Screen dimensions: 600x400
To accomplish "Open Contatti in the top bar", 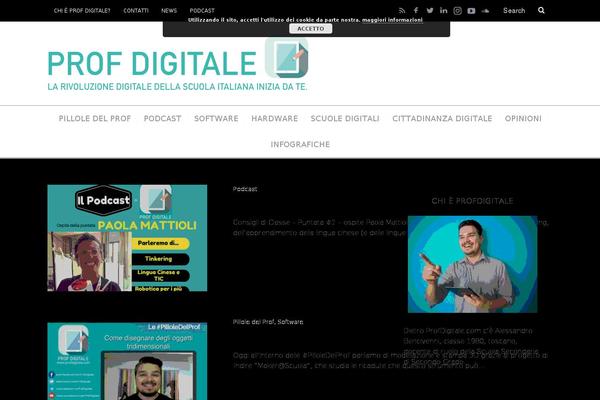I will (136, 11).
